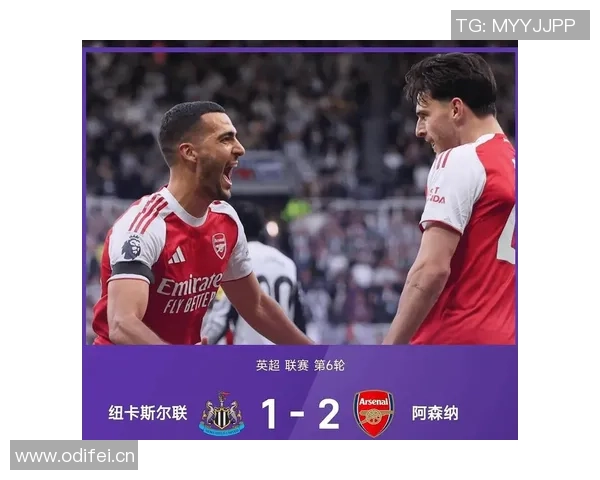Click the 英超 league label
This screenshot has height=480, width=600.
[x=268, y=366]
